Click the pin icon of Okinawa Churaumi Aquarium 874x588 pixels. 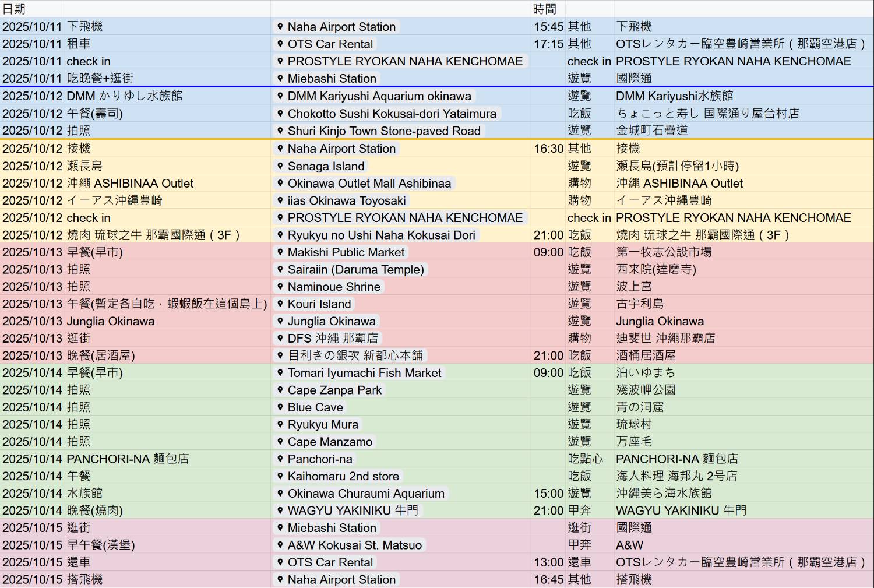point(280,493)
